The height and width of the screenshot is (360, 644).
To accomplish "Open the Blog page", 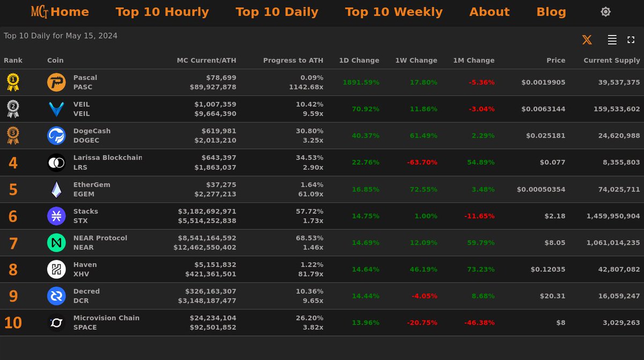I will pyautogui.click(x=551, y=12).
